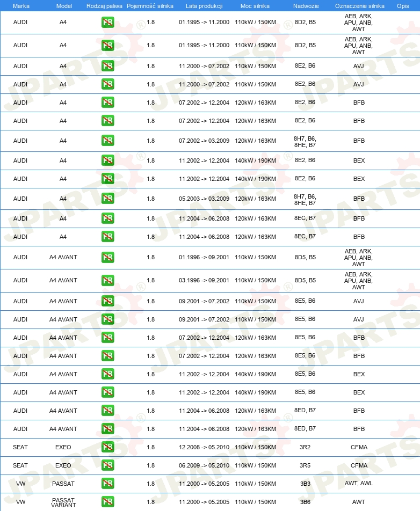Screen dimensions: 420x511
Task: Click CFMA engine code in 3R5 row
Action: [x=359, y=466]
